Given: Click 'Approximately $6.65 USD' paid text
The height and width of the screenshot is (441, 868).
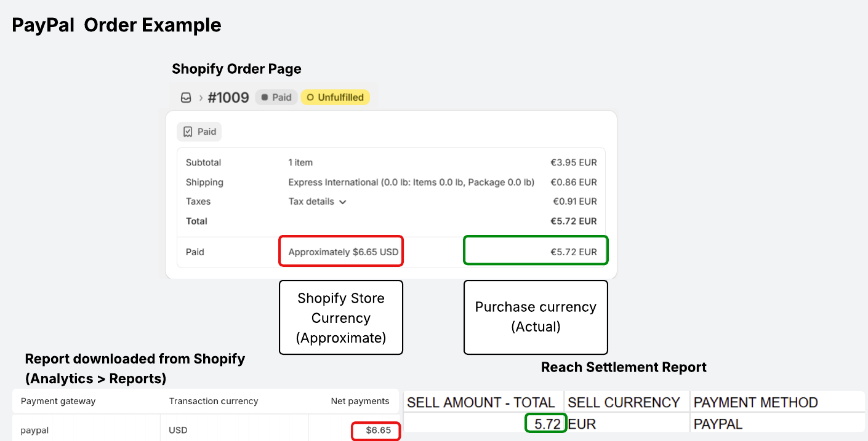Looking at the screenshot, I should point(344,252).
